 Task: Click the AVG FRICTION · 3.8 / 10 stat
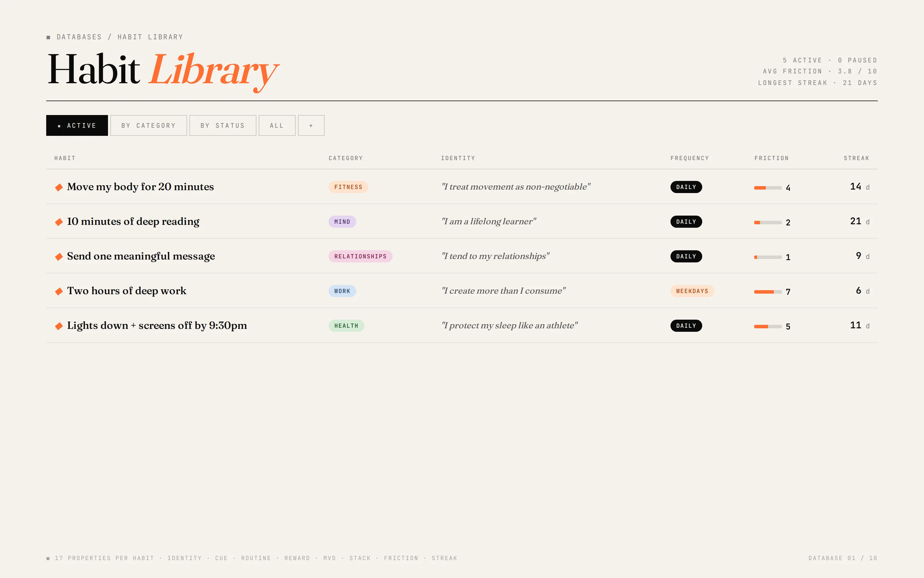[x=820, y=71]
